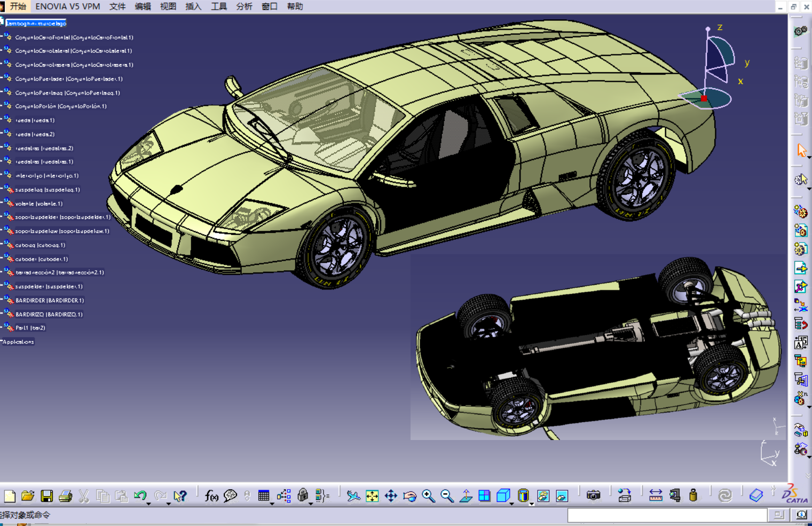The width and height of the screenshot is (812, 526).
Task: Open the comment speech-bubble tool
Action: click(x=230, y=496)
